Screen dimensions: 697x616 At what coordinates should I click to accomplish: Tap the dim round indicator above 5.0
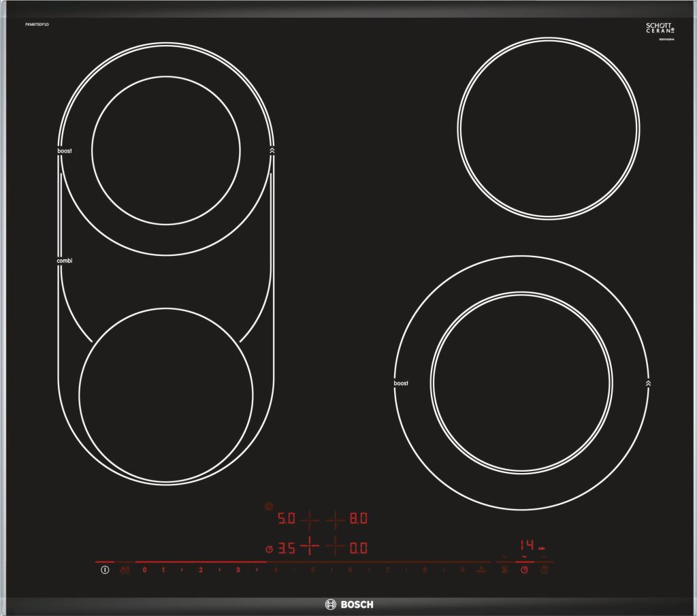[x=270, y=506]
